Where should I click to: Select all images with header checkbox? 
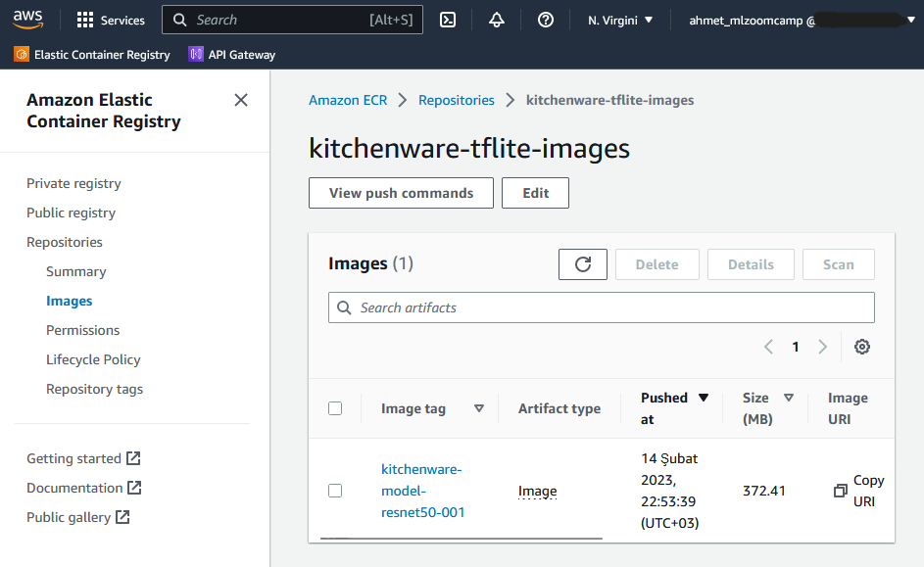click(x=335, y=408)
